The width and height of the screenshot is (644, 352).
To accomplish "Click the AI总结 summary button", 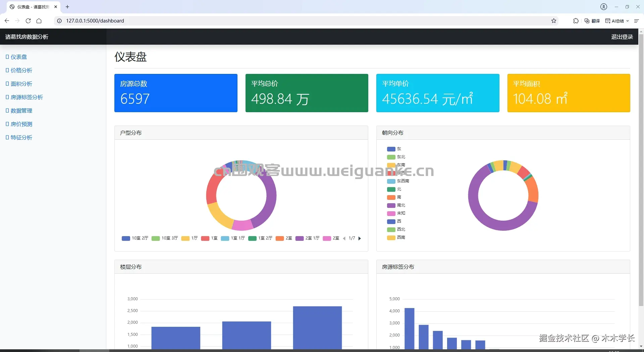I will point(614,21).
